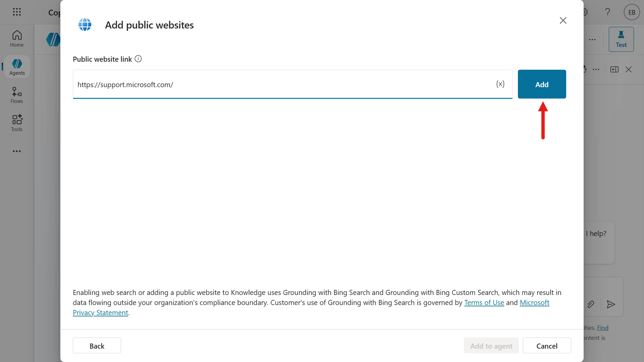The height and width of the screenshot is (362, 644).
Task: Open the Terms of Use link
Action: click(484, 303)
